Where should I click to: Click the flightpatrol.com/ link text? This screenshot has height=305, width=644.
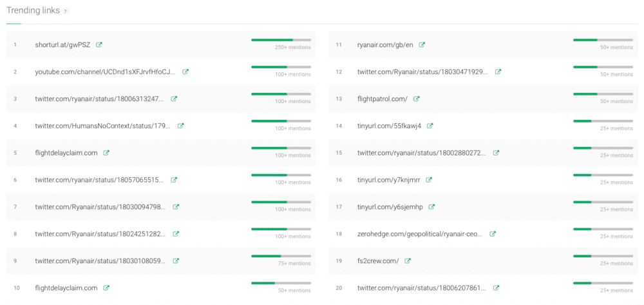tap(383, 99)
